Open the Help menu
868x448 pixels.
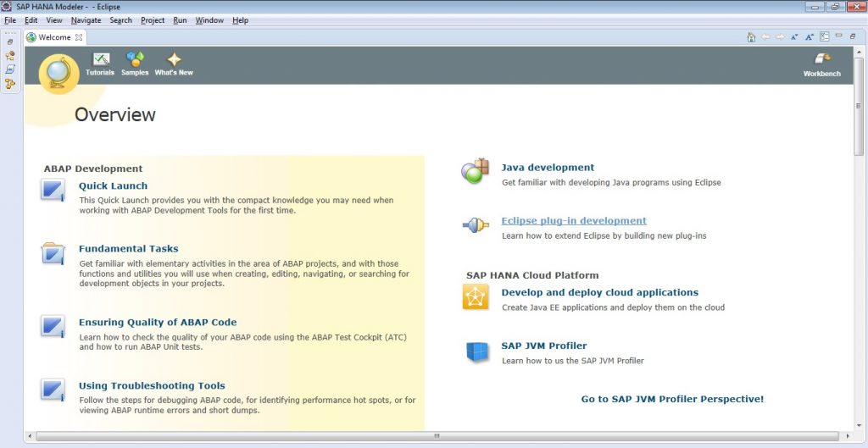240,20
